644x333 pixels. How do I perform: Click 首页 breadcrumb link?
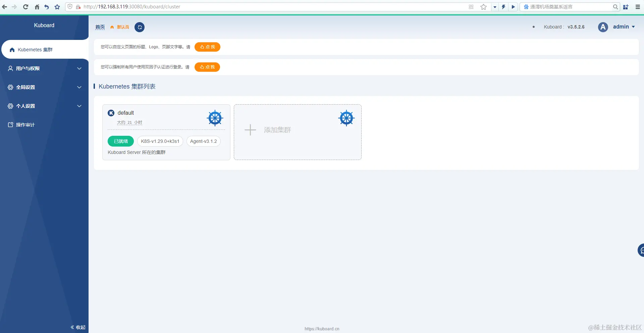[100, 27]
